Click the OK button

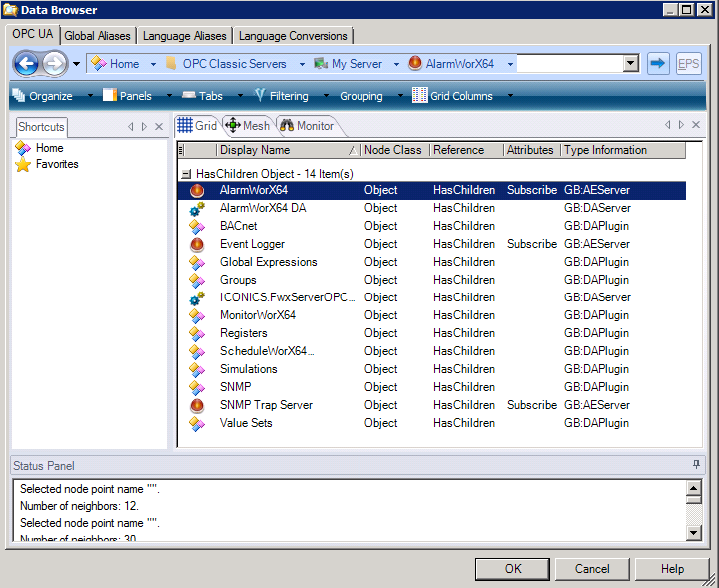tap(512, 569)
